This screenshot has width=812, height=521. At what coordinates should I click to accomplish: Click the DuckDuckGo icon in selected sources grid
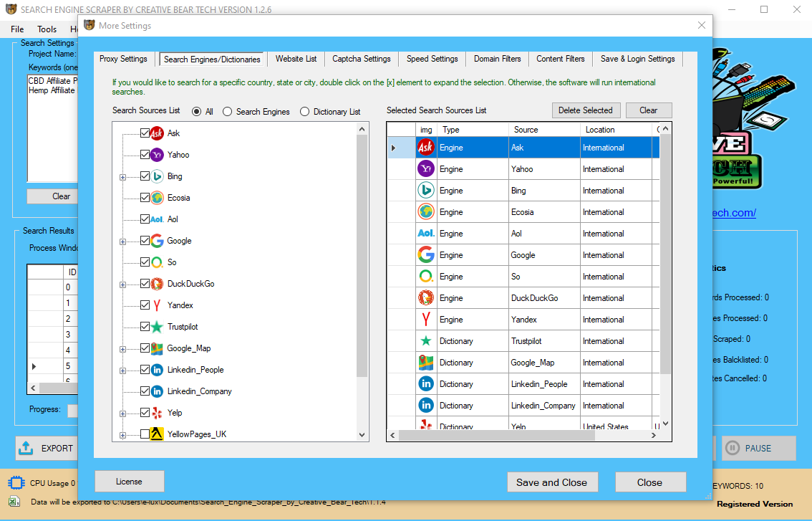pyautogui.click(x=426, y=298)
